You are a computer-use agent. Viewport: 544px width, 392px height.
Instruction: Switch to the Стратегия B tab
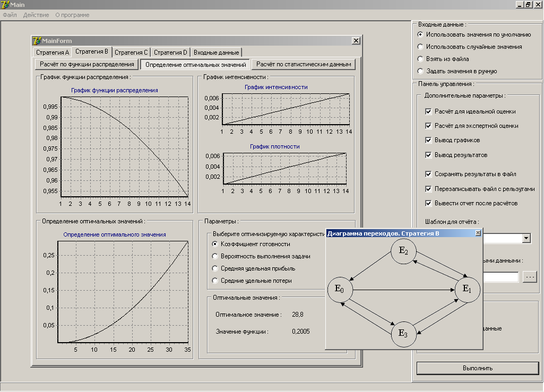pyautogui.click(x=92, y=51)
